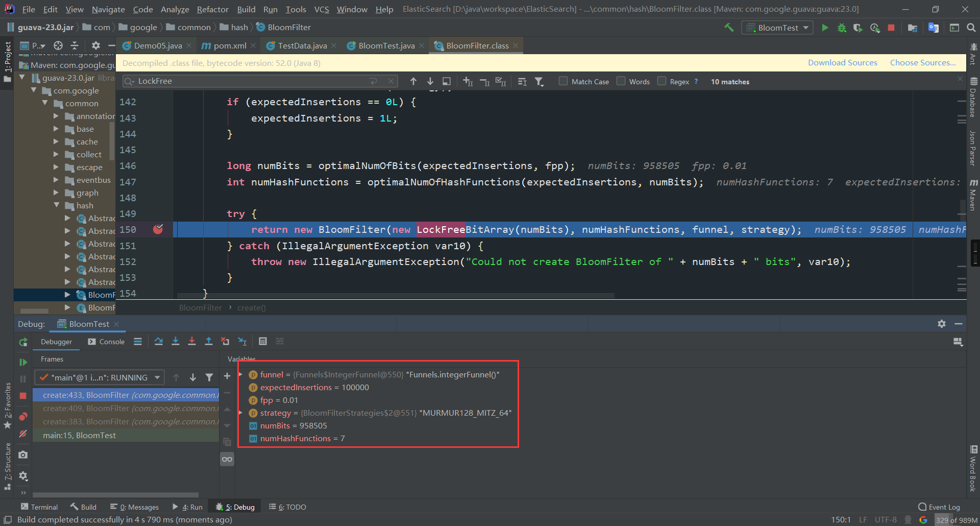Run BloomTest with the green play icon
Screen dimensions: 980x526
[825, 28]
